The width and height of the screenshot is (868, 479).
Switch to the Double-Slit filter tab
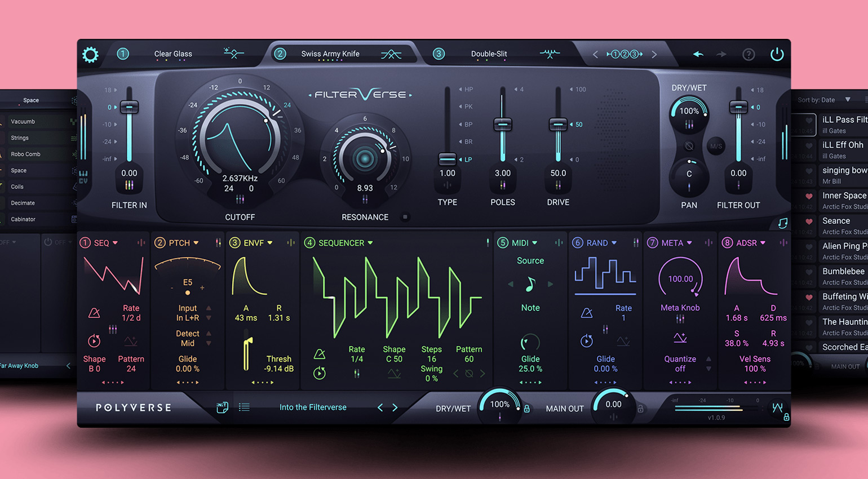point(489,54)
